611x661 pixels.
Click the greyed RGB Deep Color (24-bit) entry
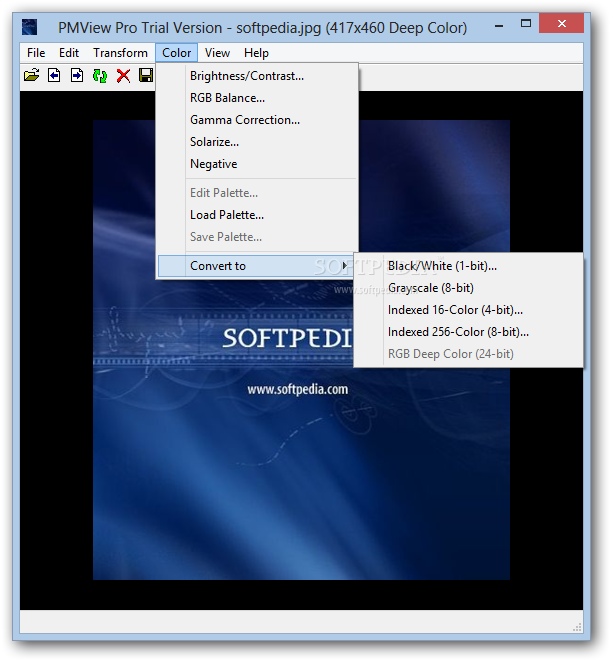pos(469,354)
